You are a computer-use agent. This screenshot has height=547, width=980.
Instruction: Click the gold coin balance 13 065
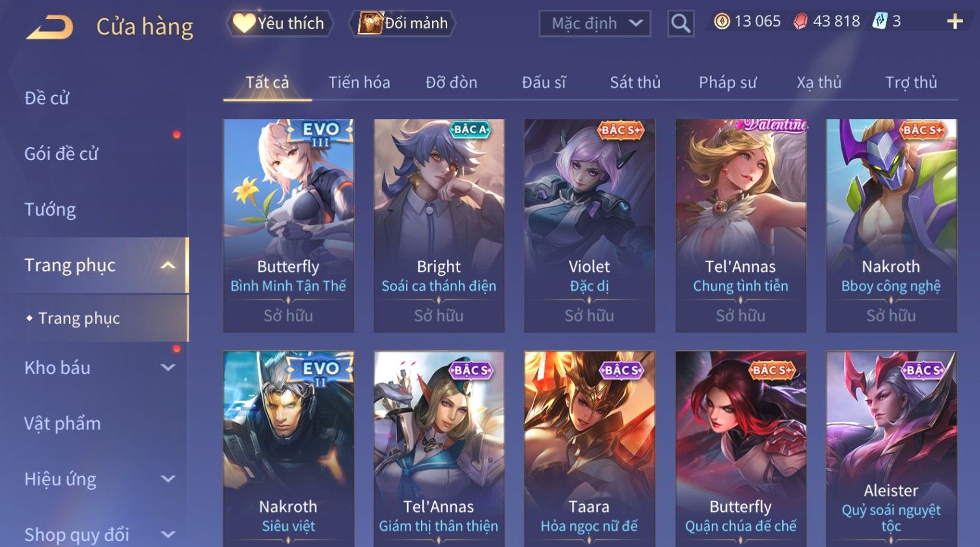747,21
